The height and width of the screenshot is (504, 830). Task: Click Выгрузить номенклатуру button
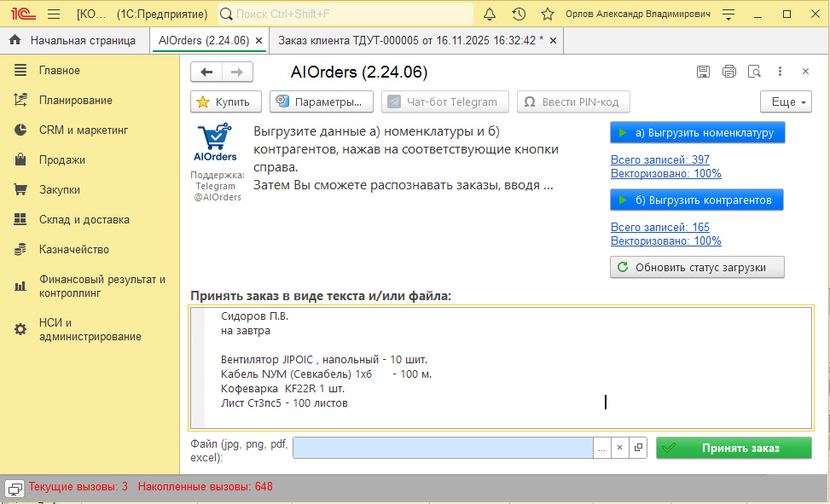pyautogui.click(x=697, y=133)
